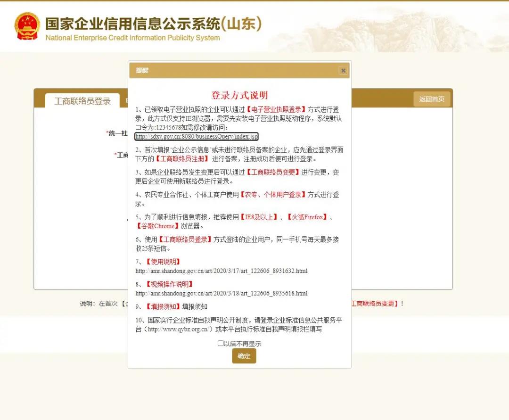Switch to 工商联络员登录 tab
This screenshot has height=420, width=509.
point(82,101)
